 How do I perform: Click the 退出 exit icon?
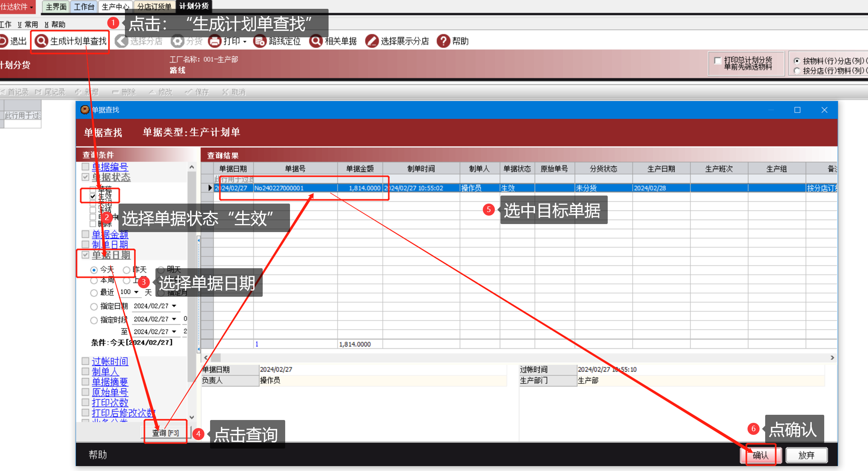point(3,41)
